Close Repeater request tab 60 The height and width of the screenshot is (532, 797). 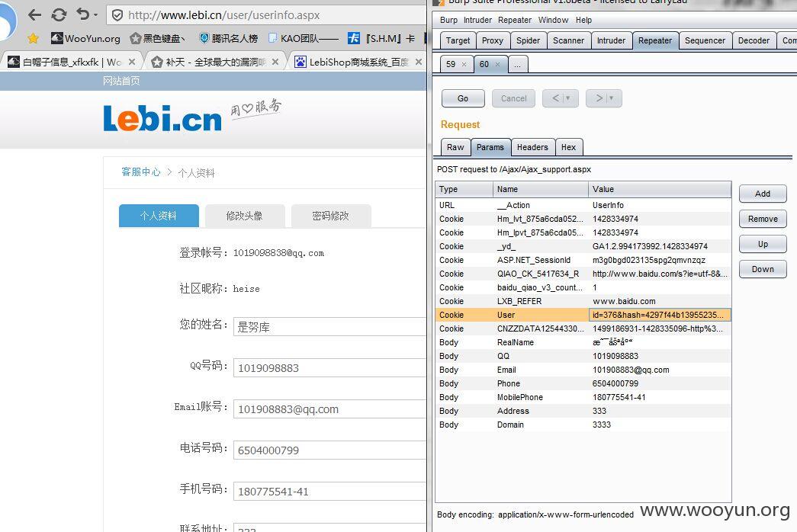point(497,65)
